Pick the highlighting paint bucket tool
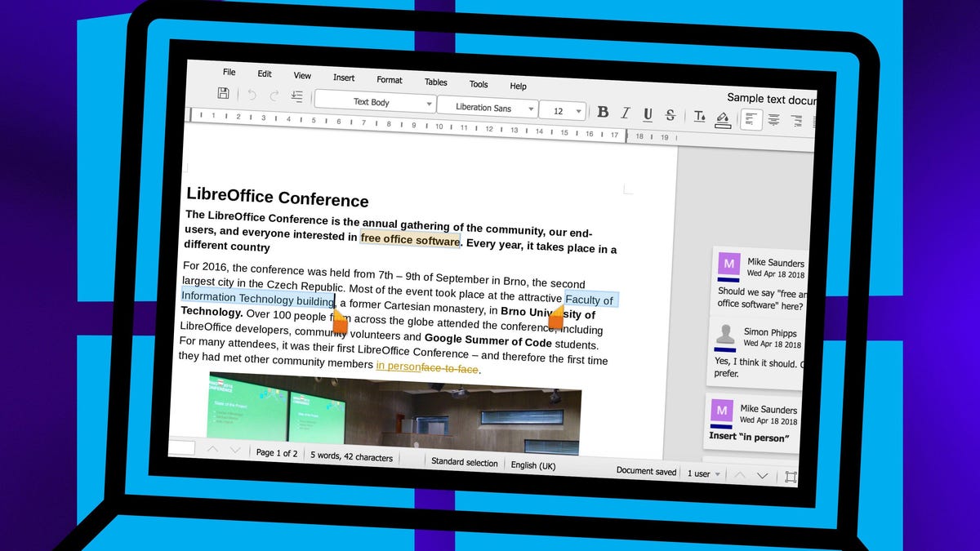This screenshot has width=980, height=551. (722, 119)
